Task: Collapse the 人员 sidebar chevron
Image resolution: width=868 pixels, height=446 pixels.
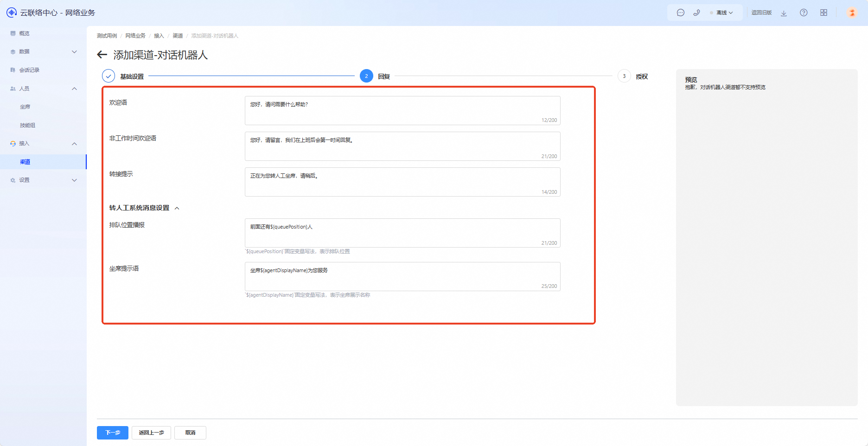Action: (x=74, y=89)
